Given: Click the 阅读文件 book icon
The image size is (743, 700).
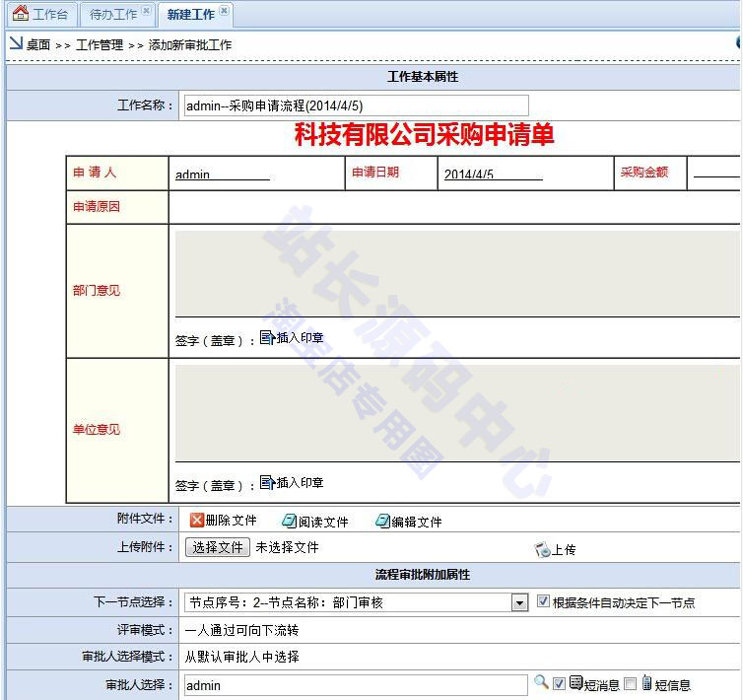Looking at the screenshot, I should point(289,521).
